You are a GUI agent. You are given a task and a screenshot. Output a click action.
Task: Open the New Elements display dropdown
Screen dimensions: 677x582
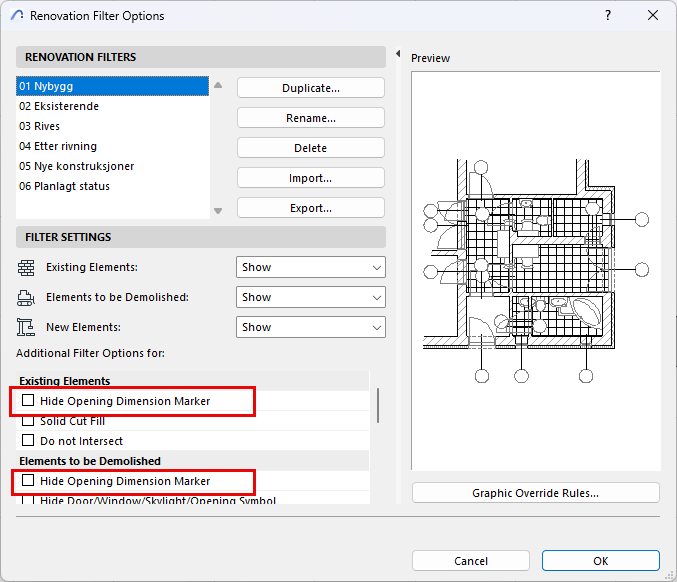[x=311, y=327]
